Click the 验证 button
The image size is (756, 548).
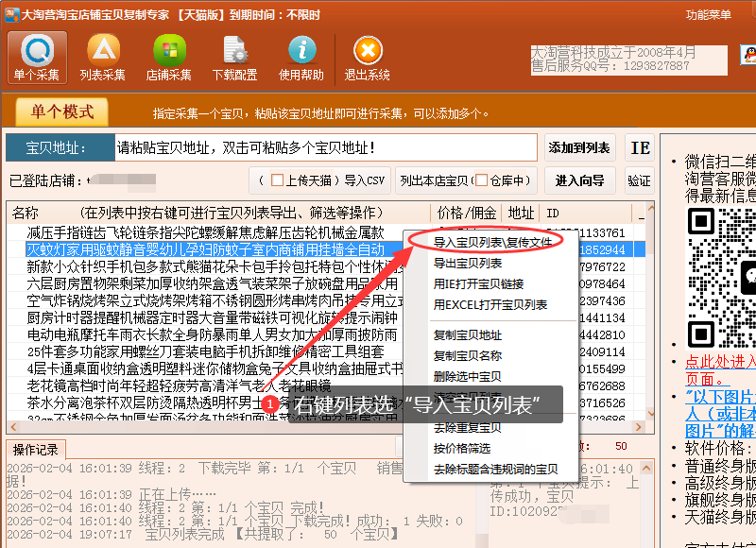(640, 180)
